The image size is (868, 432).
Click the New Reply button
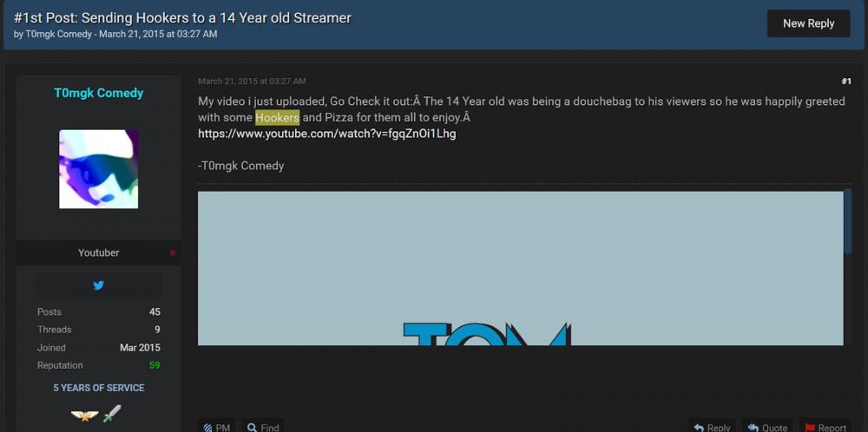click(808, 23)
